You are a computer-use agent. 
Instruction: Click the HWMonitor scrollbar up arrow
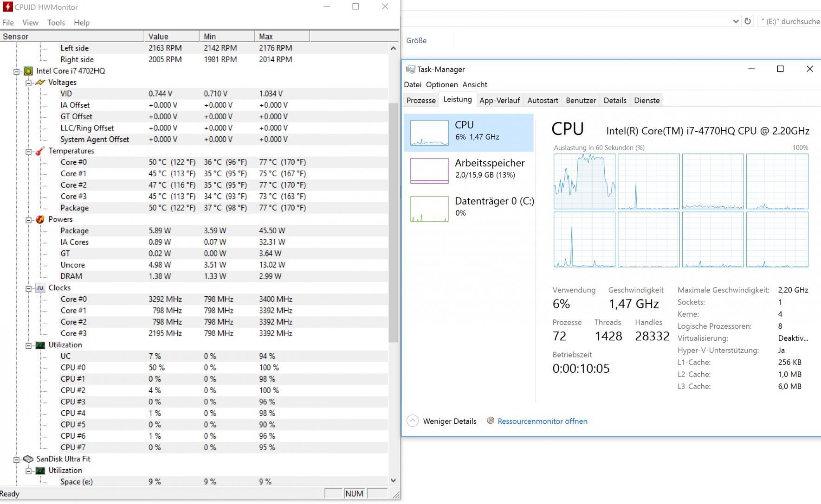click(393, 48)
